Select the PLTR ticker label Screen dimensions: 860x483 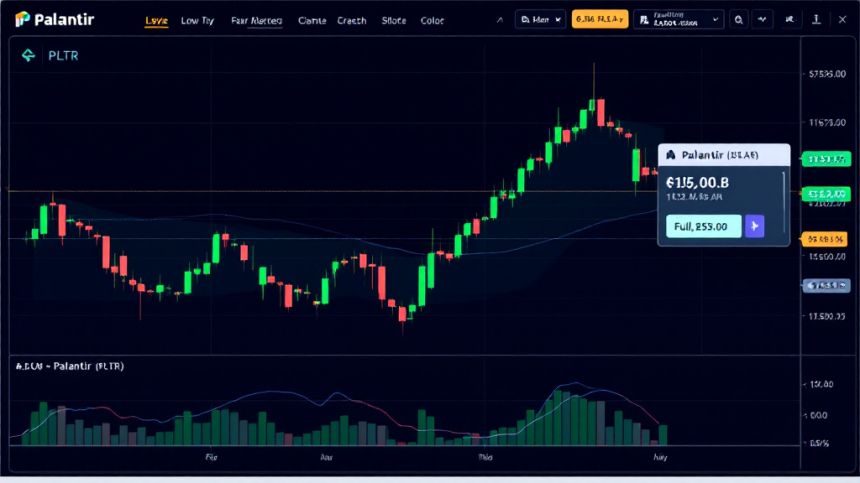(63, 55)
